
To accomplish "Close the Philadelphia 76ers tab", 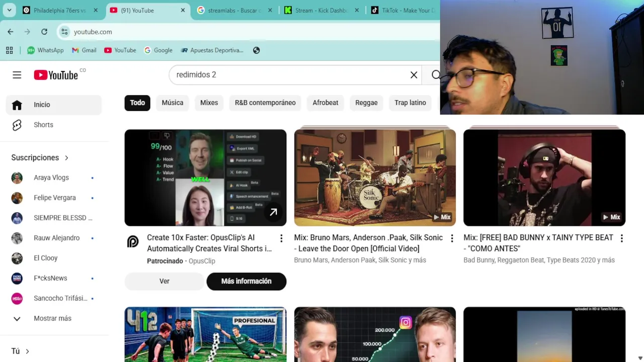I will pyautogui.click(x=96, y=10).
